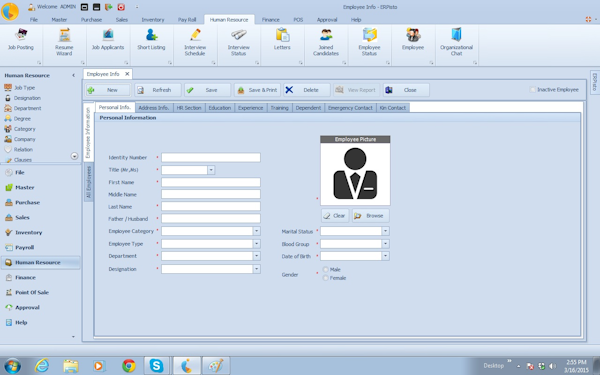600x375 pixels.
Task: Open the Date of Birth picker dropdown
Action: click(385, 256)
